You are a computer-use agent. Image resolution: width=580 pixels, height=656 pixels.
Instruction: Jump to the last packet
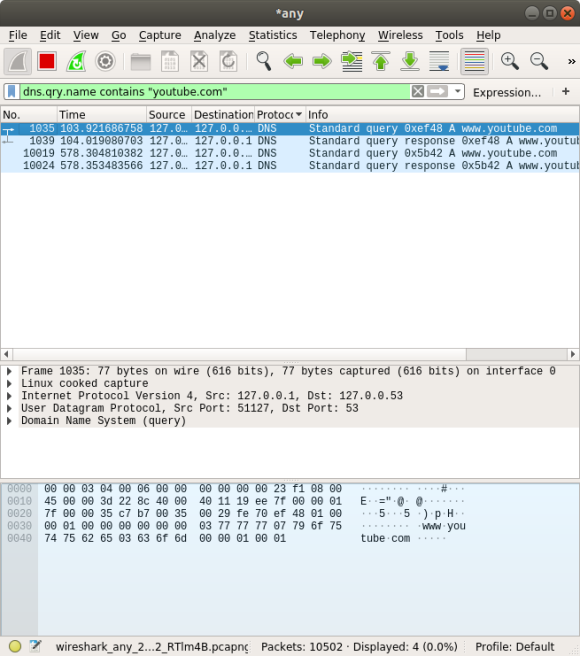[410, 62]
